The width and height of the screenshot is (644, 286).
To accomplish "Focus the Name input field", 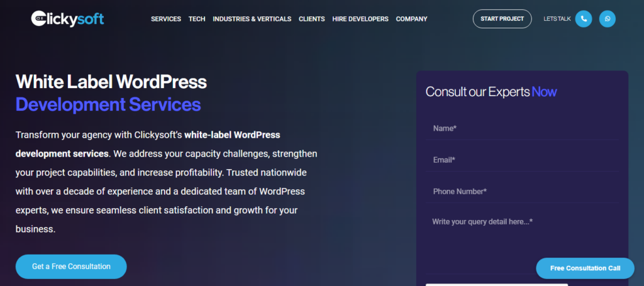I will pyautogui.click(x=523, y=129).
